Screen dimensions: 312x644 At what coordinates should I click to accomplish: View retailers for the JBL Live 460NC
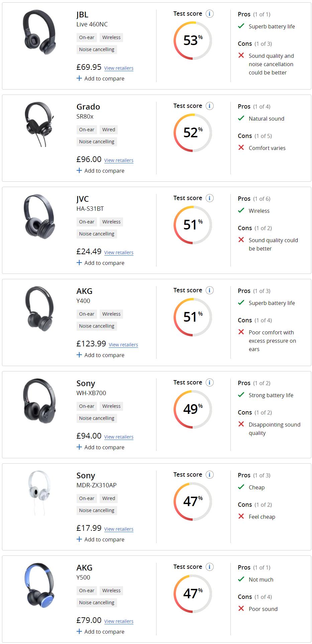pyautogui.click(x=119, y=68)
